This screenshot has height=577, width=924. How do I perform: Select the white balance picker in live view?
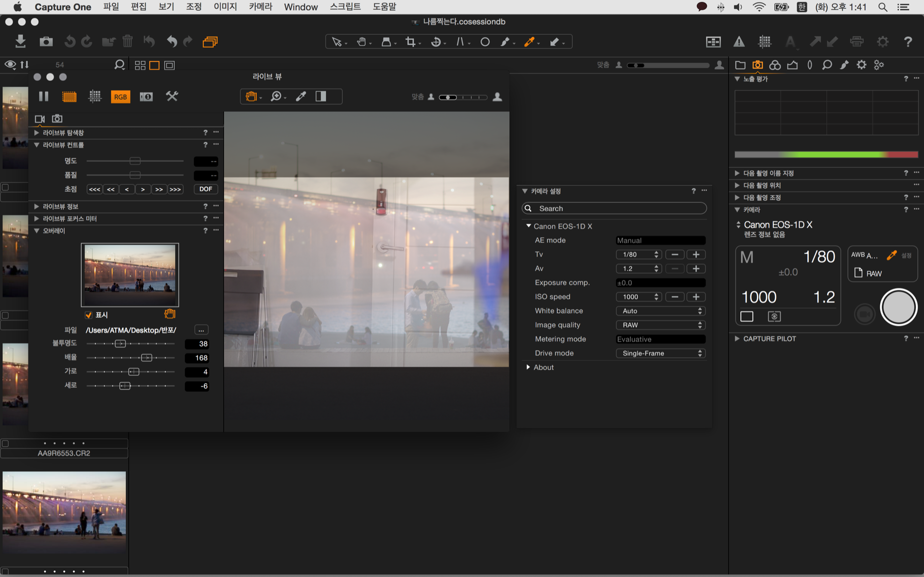point(301,96)
